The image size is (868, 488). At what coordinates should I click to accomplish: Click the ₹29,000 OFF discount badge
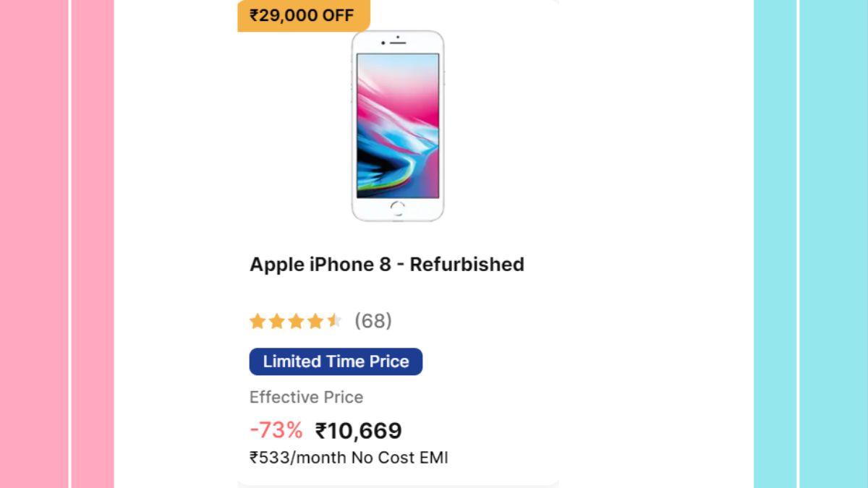pyautogui.click(x=303, y=15)
